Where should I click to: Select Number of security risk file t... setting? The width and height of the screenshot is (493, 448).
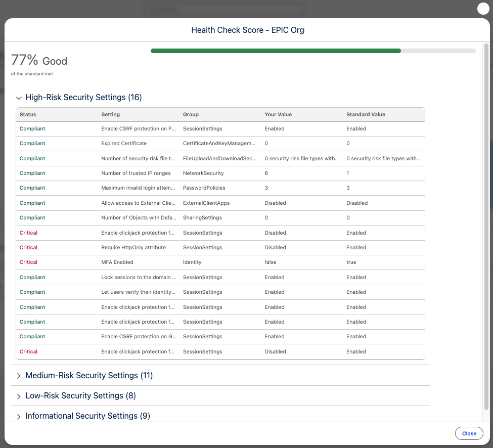(x=138, y=158)
